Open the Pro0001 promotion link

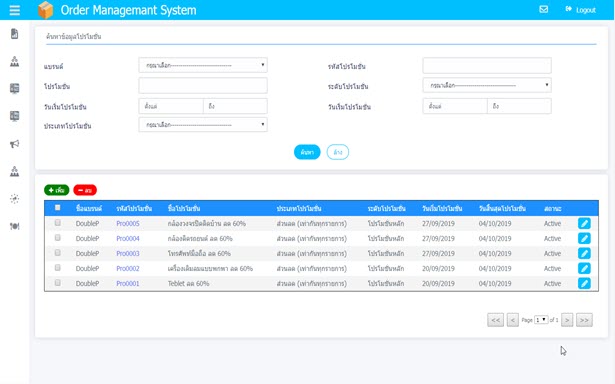(x=128, y=284)
